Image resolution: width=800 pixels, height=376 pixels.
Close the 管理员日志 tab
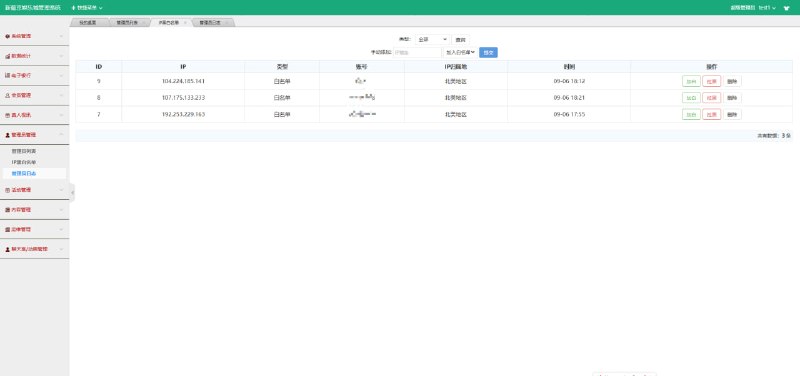227,22
